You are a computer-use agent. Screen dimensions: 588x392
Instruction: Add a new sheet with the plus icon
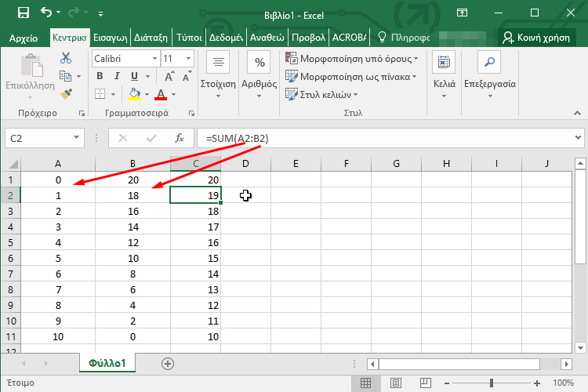pyautogui.click(x=167, y=363)
